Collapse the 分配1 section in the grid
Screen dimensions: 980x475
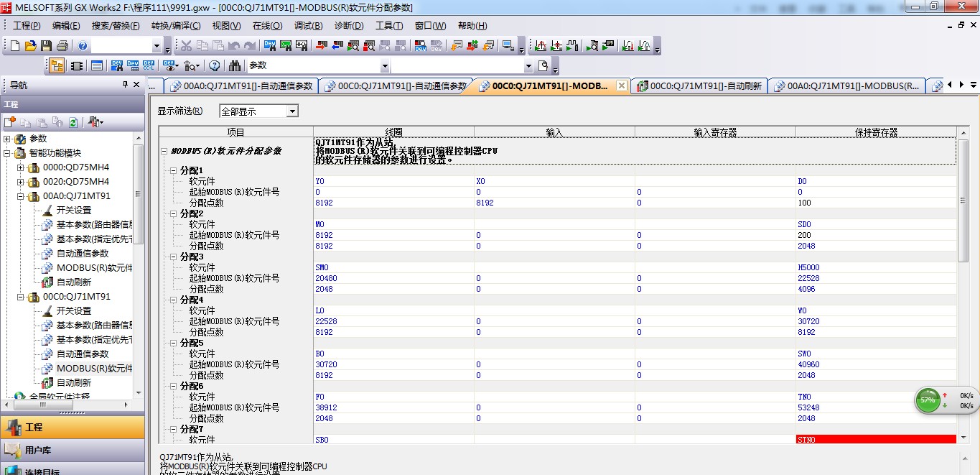point(173,170)
